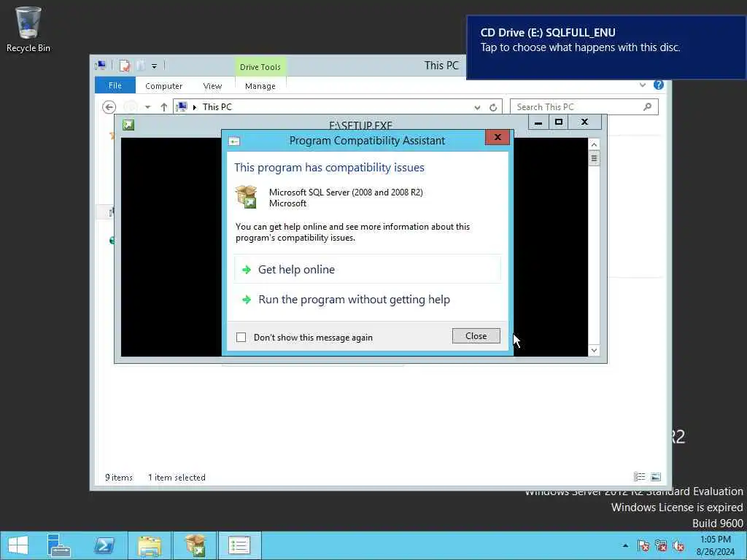Click the Action Center flag tray icon
Screen dimensions: 747x560
643,545
